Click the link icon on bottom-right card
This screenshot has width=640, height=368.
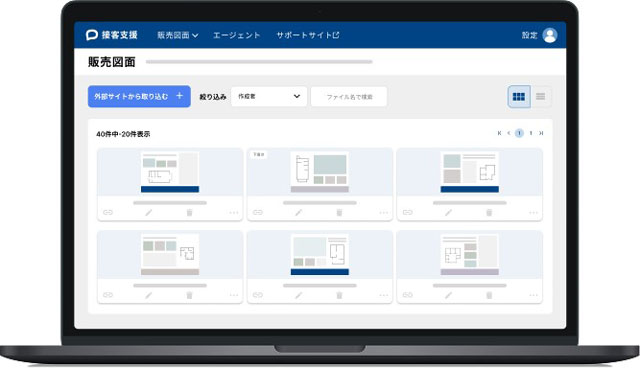pos(407,295)
